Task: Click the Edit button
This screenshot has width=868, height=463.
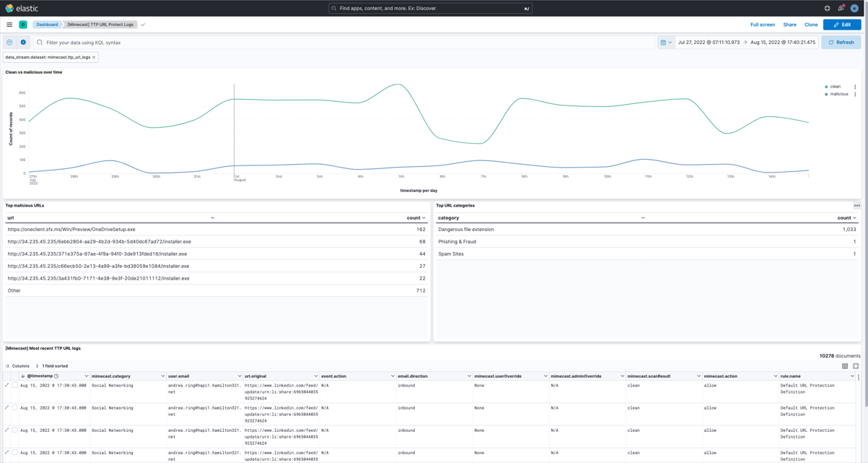Action: coord(842,24)
